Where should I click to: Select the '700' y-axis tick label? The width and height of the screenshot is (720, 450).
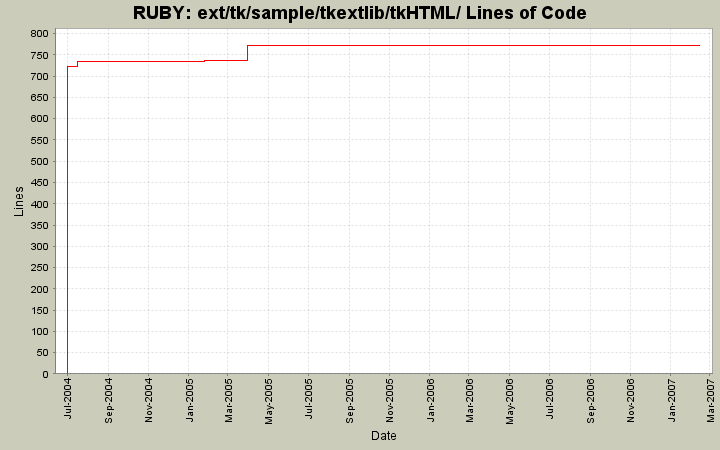point(39,76)
